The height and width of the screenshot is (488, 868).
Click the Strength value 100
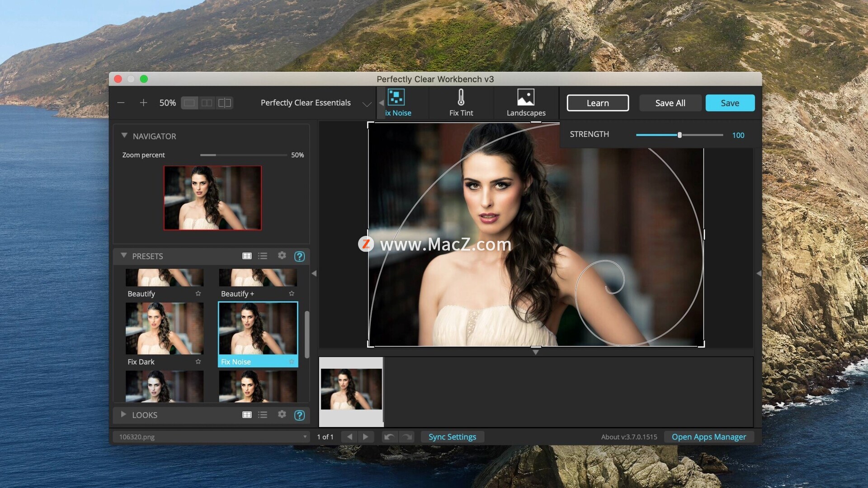click(738, 135)
